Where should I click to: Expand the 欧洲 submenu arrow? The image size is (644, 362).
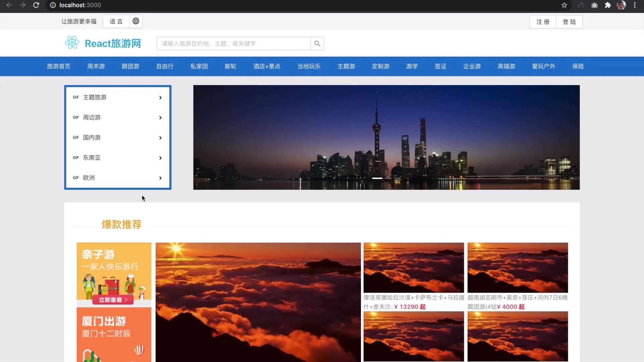160,178
